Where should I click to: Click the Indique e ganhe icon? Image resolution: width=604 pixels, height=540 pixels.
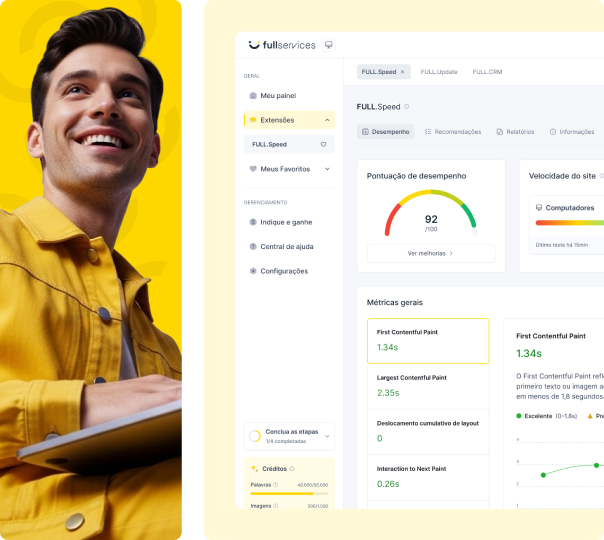253,222
